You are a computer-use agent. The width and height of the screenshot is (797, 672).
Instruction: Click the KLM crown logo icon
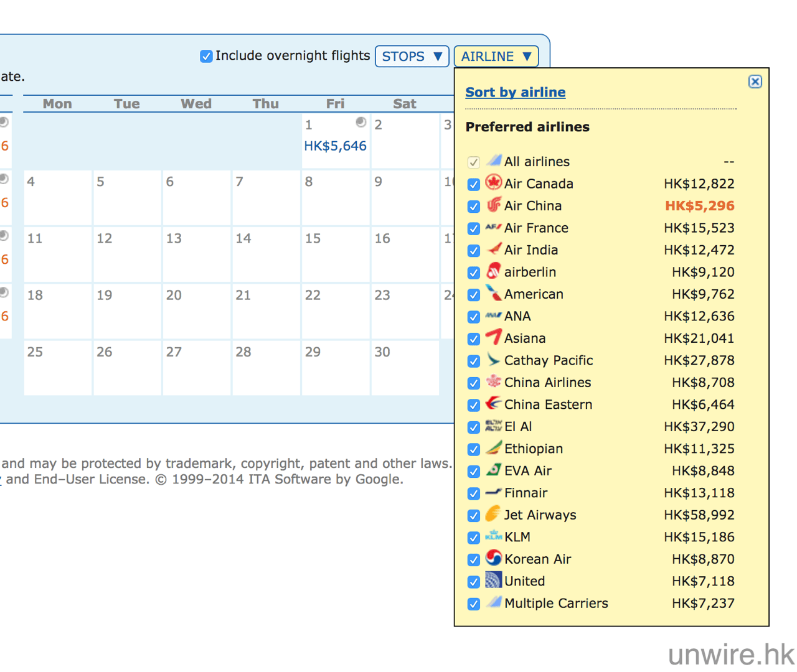[x=493, y=536]
